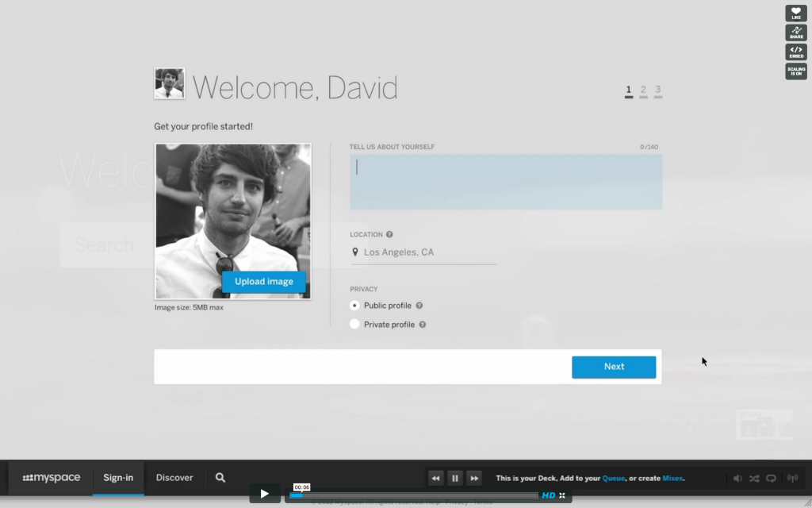Open the Share video option
The image size is (812, 508).
pos(796,33)
